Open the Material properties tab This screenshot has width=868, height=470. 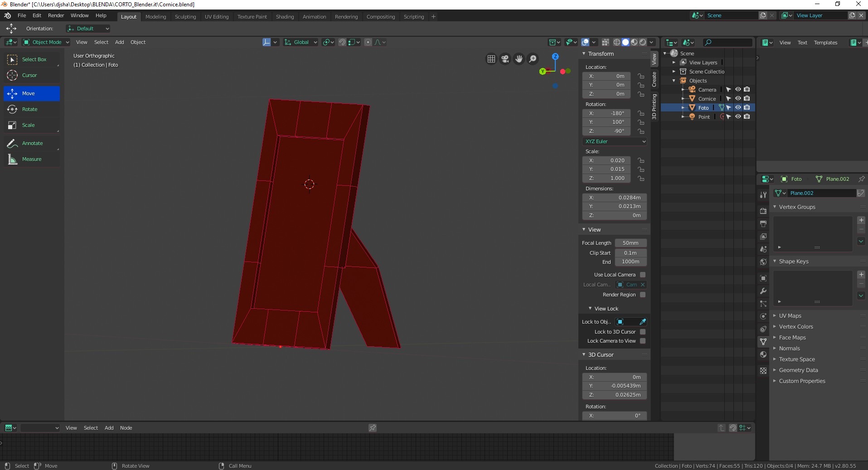tap(763, 354)
